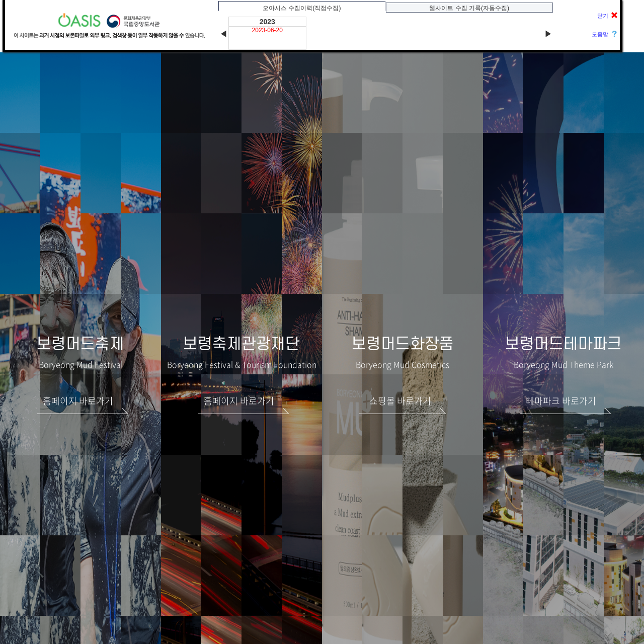Click the 보령머드축제 heading
Image resolution: width=644 pixels, height=644 pixels.
(x=80, y=343)
